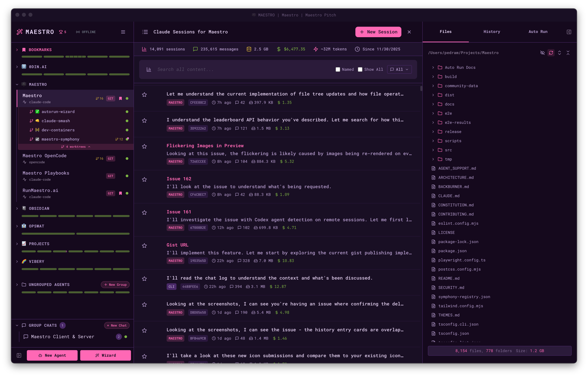Viewport: 588px width, 377px height.
Task: Star the 'Issue 162' session
Action: pyautogui.click(x=144, y=179)
